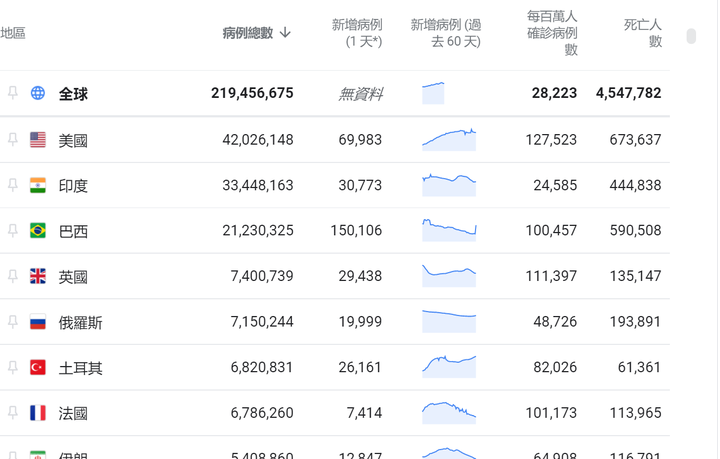Click Russia per-million value 48,726

click(x=555, y=322)
